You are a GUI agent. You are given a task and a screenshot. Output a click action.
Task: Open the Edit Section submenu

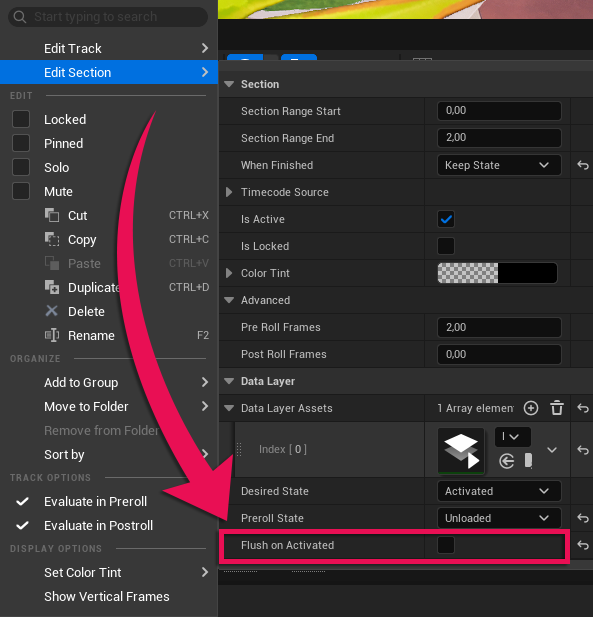(x=109, y=72)
